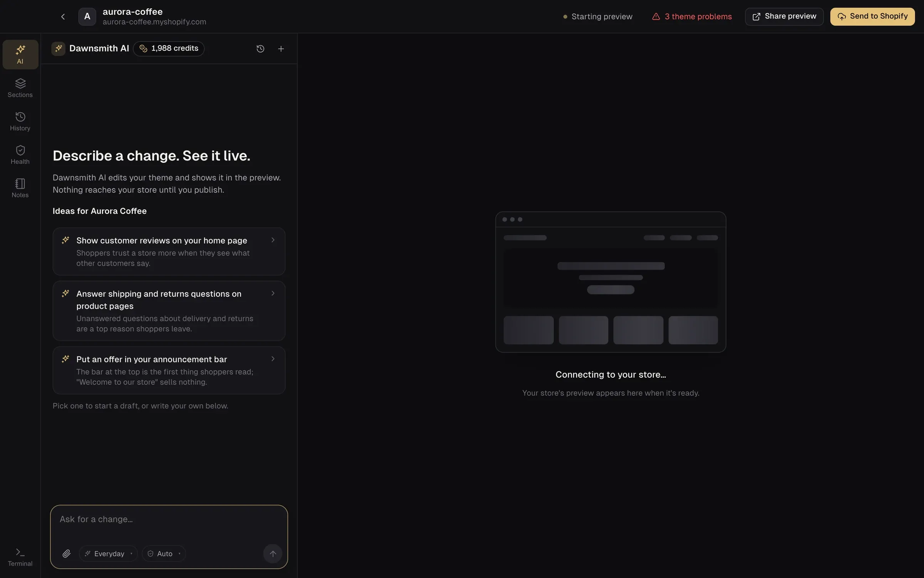Select 'Show customer reviews on your home page' idea
The height and width of the screenshot is (578, 924).
coord(169,251)
